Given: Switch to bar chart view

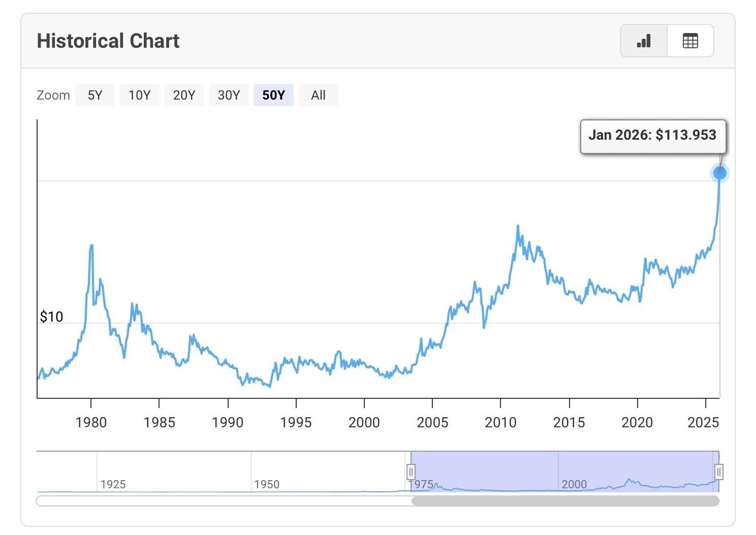Looking at the screenshot, I should [x=643, y=41].
